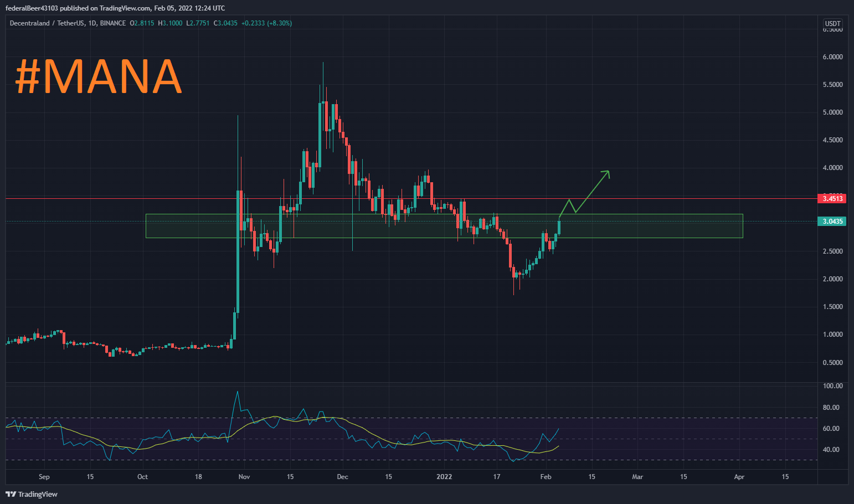This screenshot has width=854, height=504.
Task: Click the 40.00 RSI axis label
Action: [x=831, y=450]
